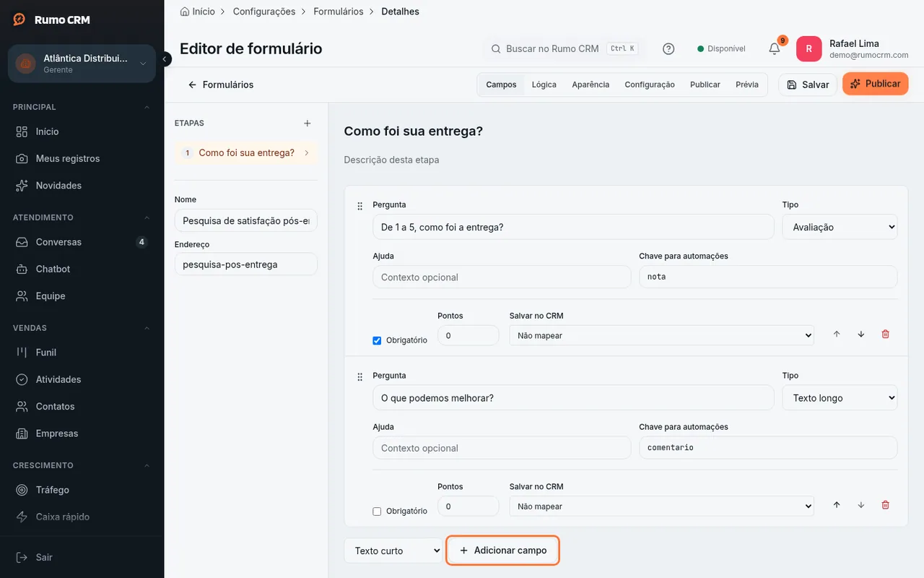Delete the 'comentario' field
924x578 pixels.
click(x=886, y=505)
